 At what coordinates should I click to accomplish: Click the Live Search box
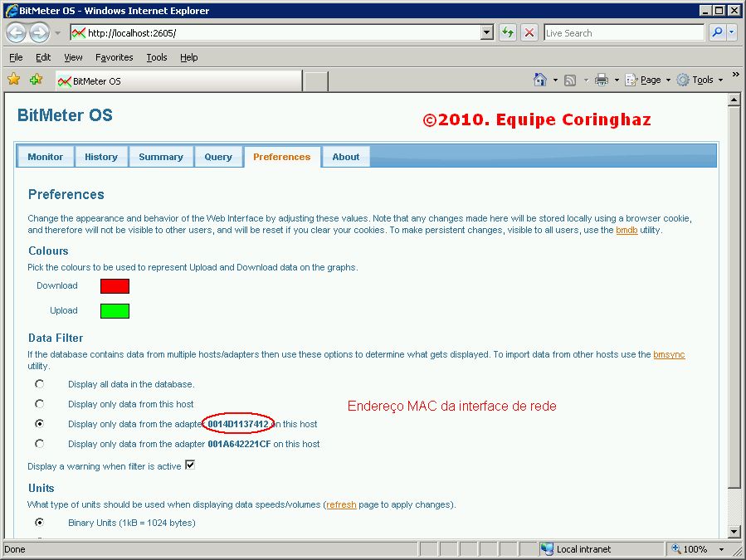(624, 33)
